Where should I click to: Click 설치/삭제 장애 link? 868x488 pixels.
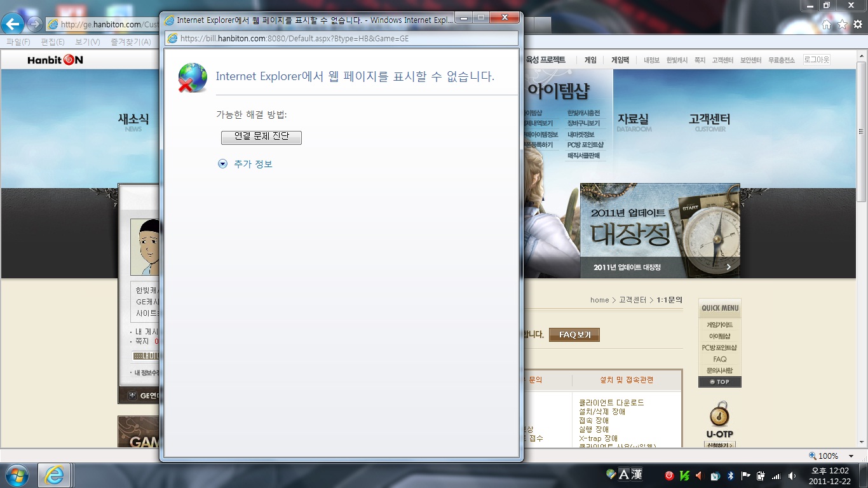(x=602, y=412)
